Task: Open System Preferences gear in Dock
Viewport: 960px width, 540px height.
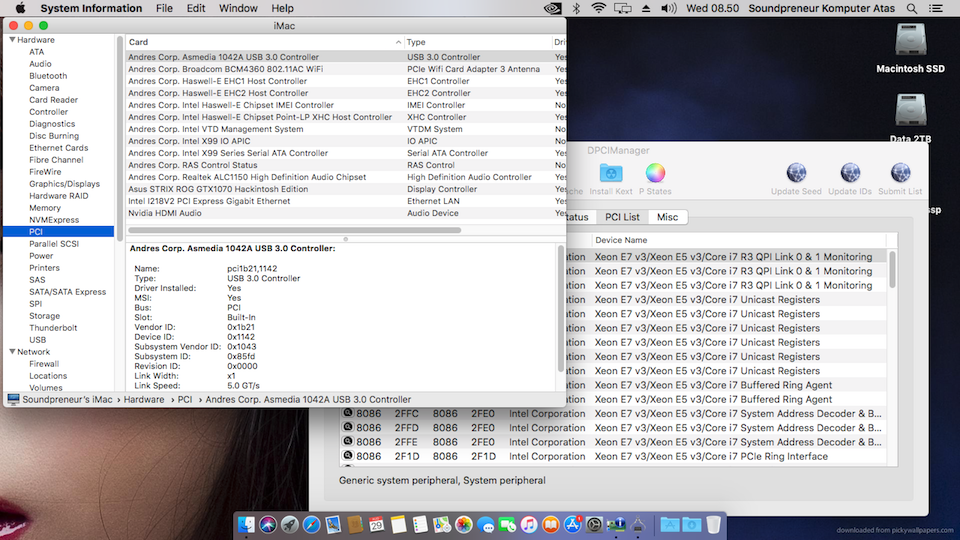Action: 594,525
